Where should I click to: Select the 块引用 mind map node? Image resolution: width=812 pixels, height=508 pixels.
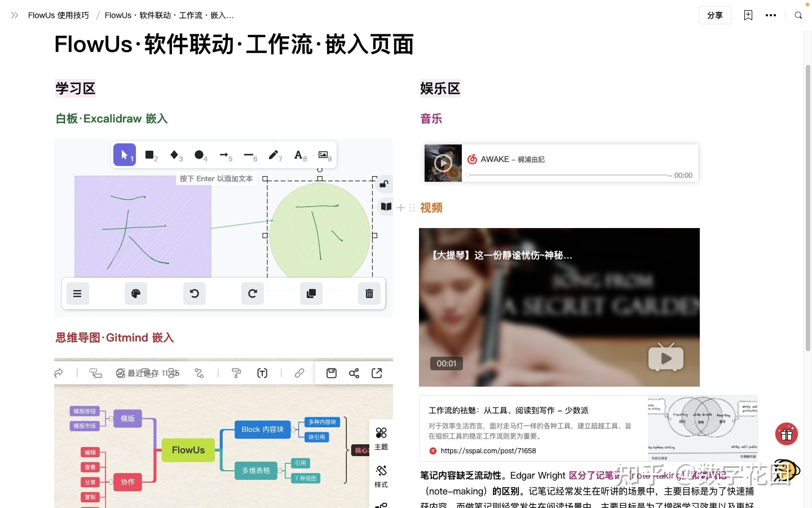click(x=316, y=437)
